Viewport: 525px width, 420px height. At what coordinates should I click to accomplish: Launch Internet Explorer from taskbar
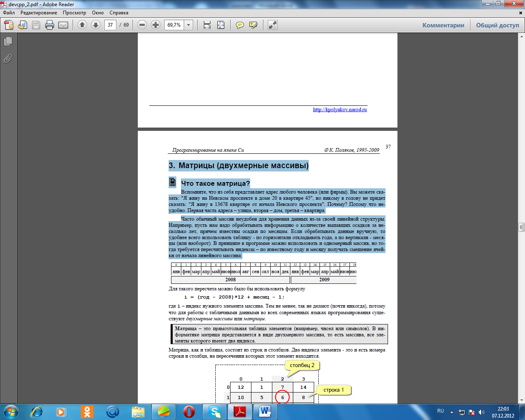37,411
